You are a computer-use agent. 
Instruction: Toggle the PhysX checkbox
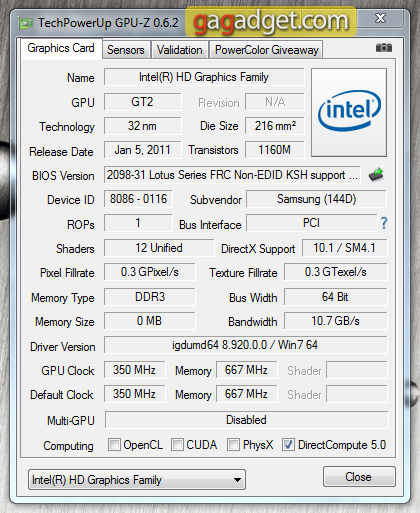(233, 445)
